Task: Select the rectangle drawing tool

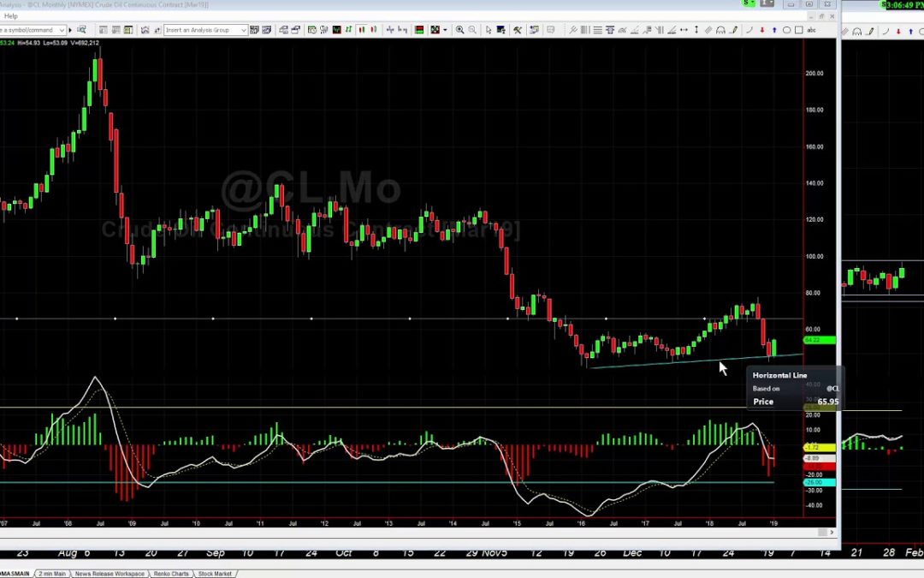Action: (x=798, y=30)
